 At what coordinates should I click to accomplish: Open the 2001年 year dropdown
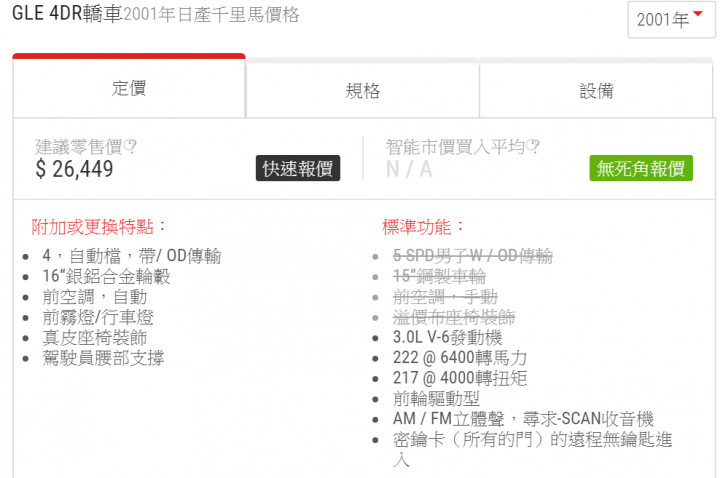[x=671, y=20]
